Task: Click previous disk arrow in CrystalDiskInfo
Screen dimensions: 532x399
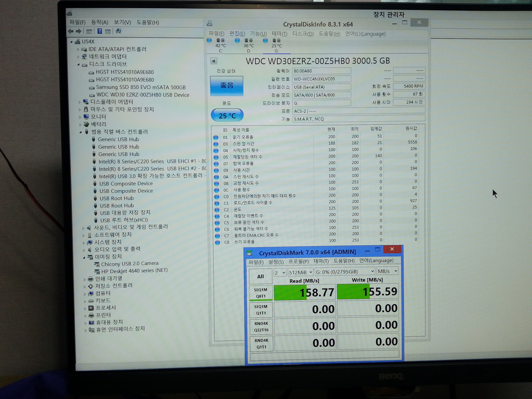Action: tap(214, 61)
